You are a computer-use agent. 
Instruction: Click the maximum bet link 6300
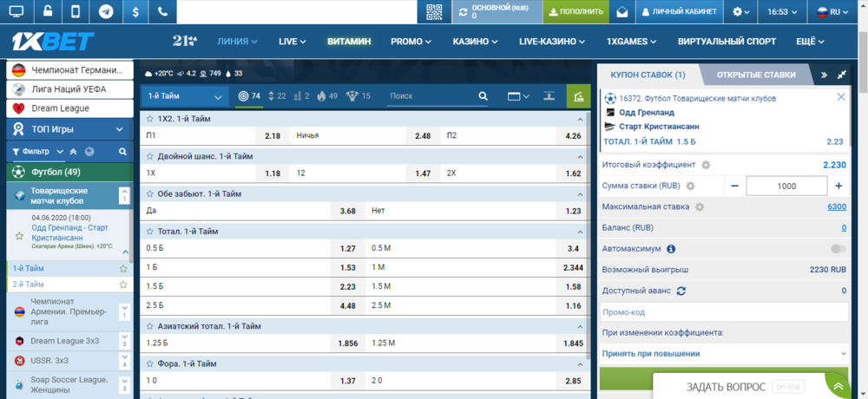(837, 207)
